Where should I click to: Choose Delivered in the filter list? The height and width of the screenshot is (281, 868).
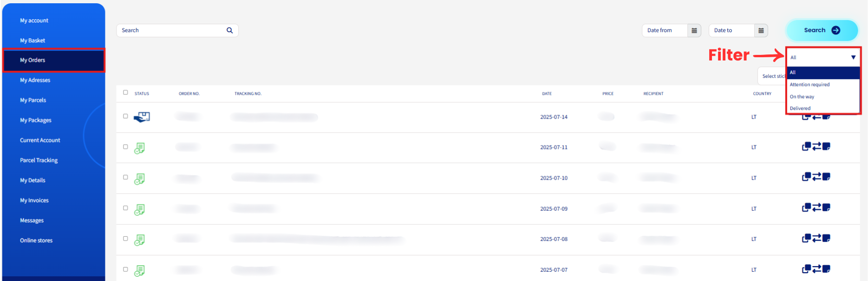800,108
